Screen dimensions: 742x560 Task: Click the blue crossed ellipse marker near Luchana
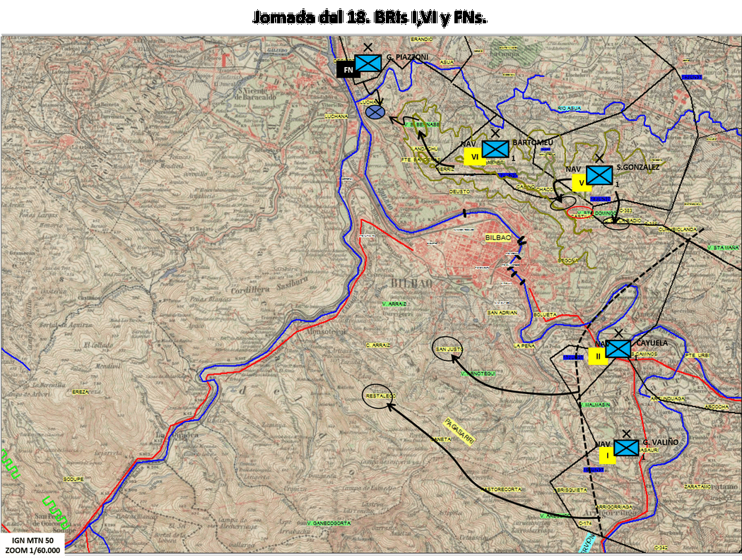[x=375, y=112]
